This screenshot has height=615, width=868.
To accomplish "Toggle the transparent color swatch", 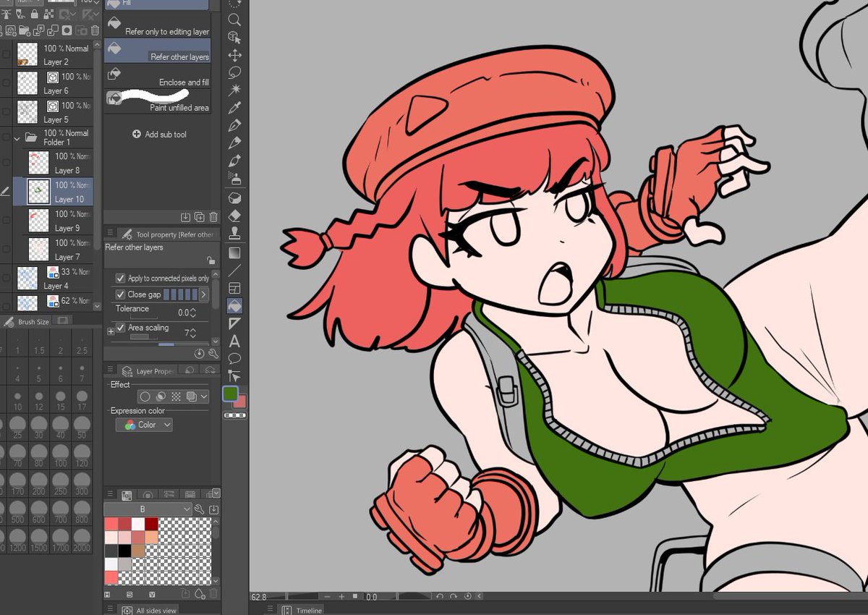I will pos(234,416).
